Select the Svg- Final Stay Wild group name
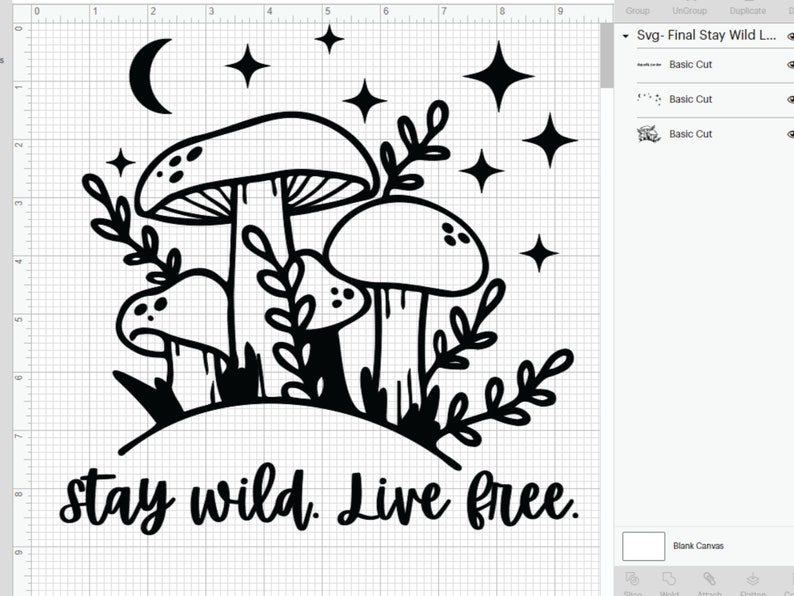794x596 pixels. [706, 35]
